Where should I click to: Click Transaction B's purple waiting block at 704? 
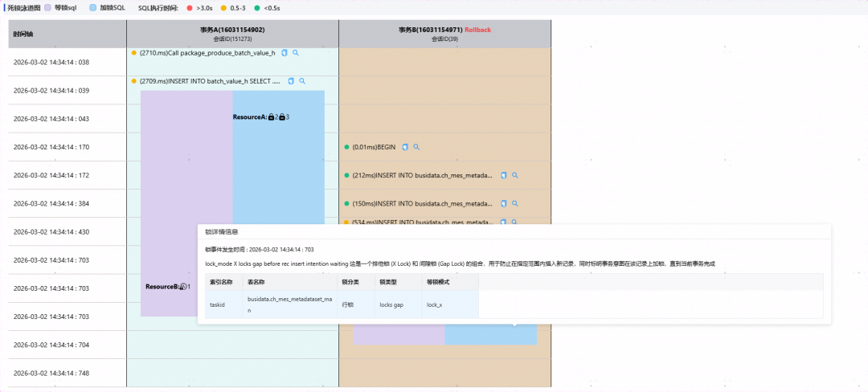(399, 334)
